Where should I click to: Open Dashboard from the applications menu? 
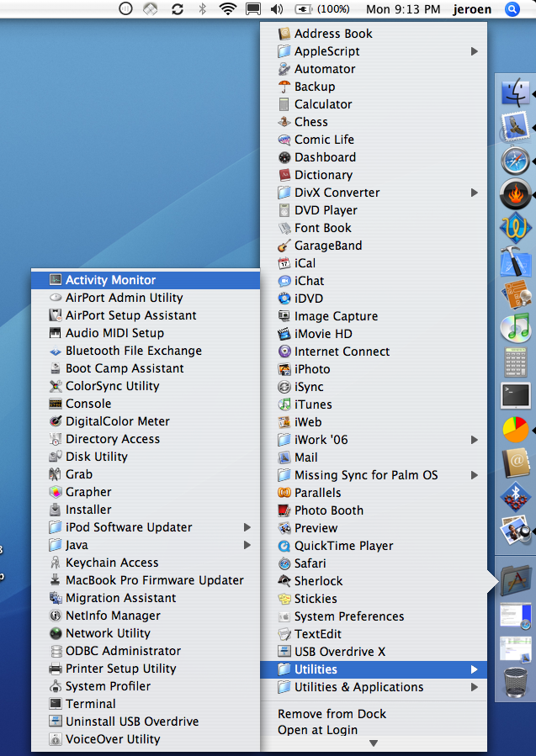pos(374,157)
